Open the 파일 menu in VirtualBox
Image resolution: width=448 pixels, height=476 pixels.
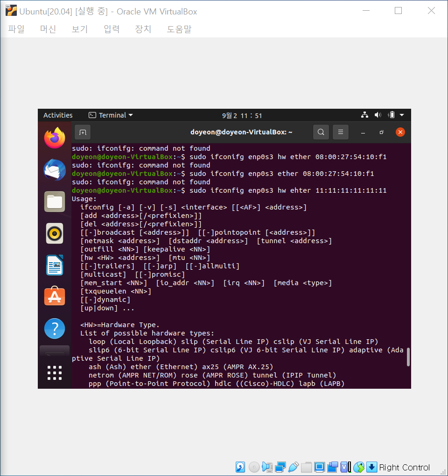(16, 29)
